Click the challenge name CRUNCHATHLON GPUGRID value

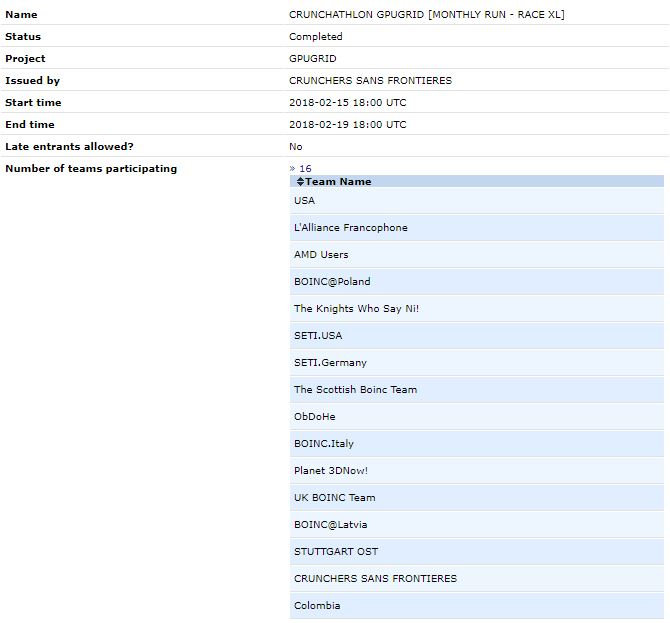point(426,15)
